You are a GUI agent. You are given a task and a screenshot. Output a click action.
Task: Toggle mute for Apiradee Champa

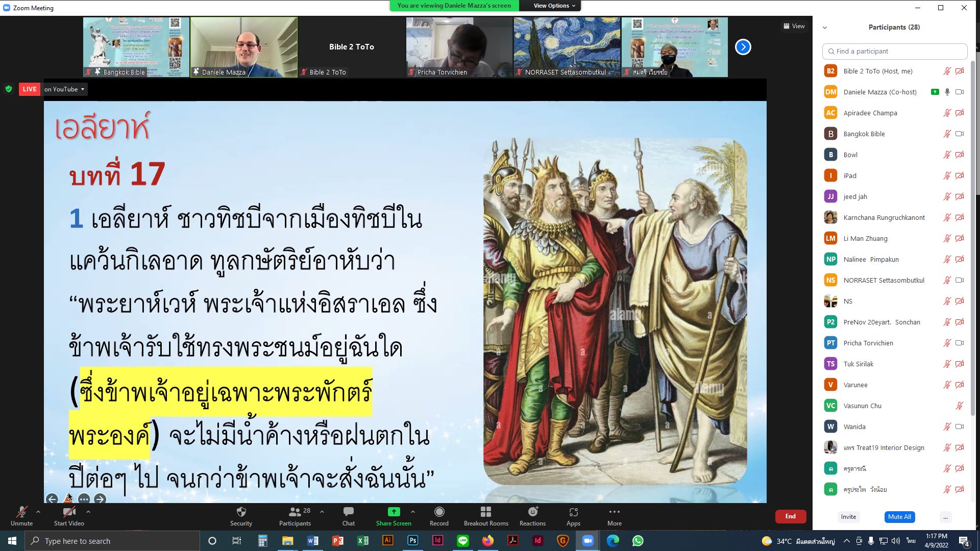[x=947, y=113]
